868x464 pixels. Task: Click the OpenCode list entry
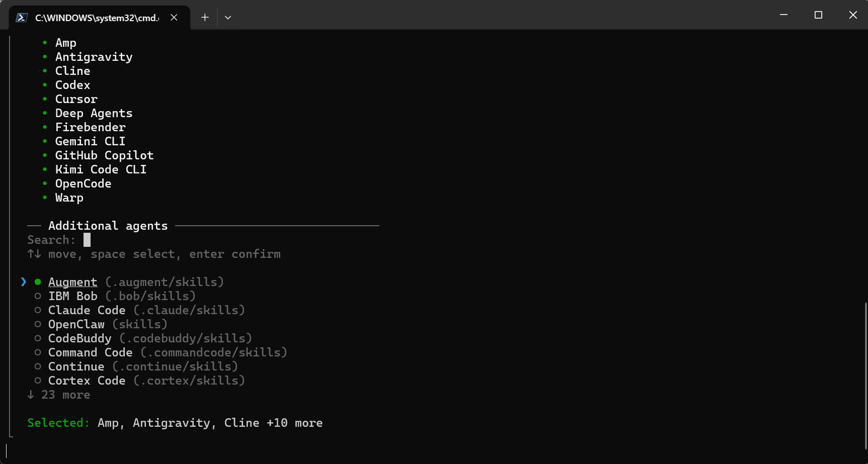tap(84, 183)
